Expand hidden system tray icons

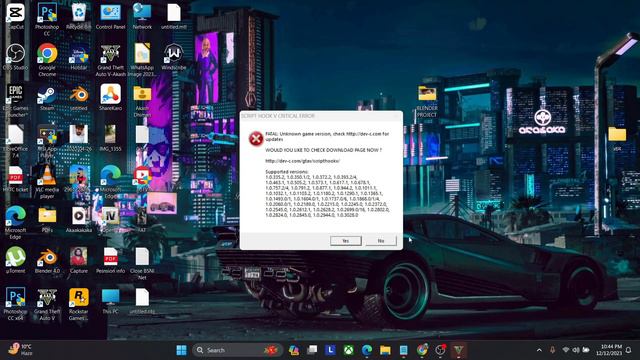click(539, 350)
